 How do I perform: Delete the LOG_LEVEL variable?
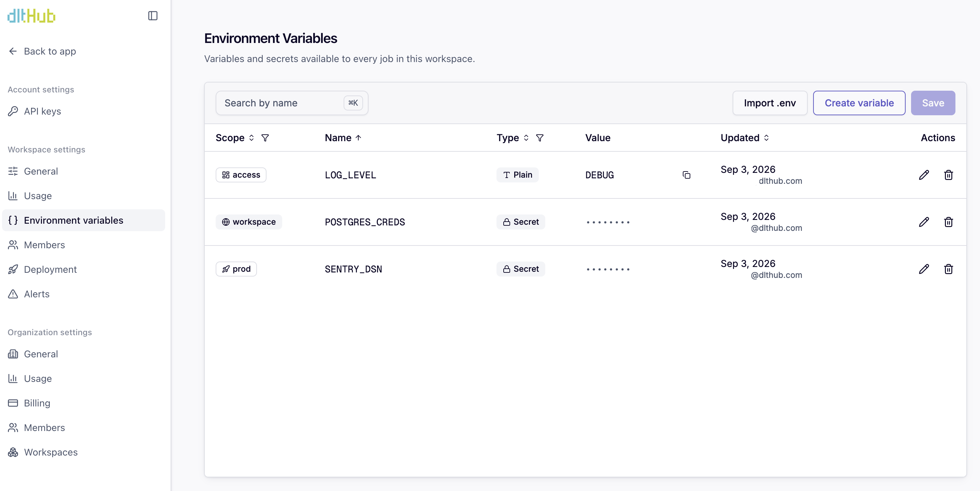[948, 175]
